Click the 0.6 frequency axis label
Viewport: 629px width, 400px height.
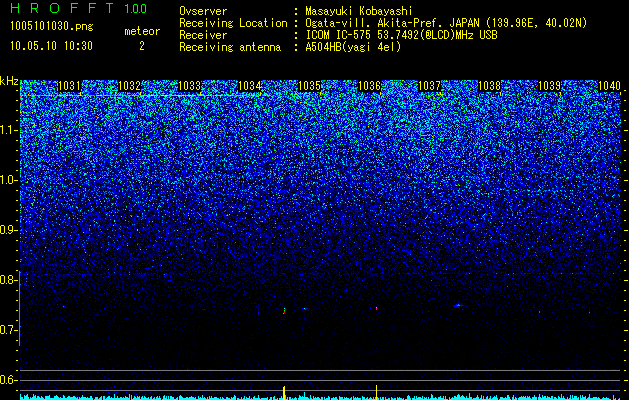[x=8, y=380]
